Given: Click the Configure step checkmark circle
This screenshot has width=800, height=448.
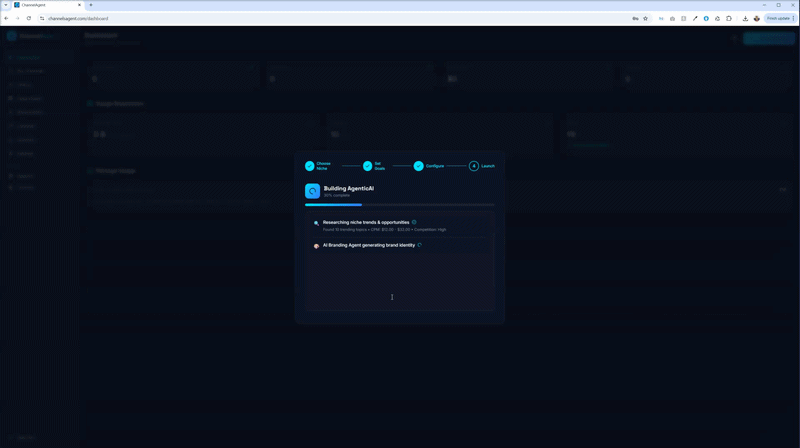Looking at the screenshot, I should pyautogui.click(x=419, y=166).
